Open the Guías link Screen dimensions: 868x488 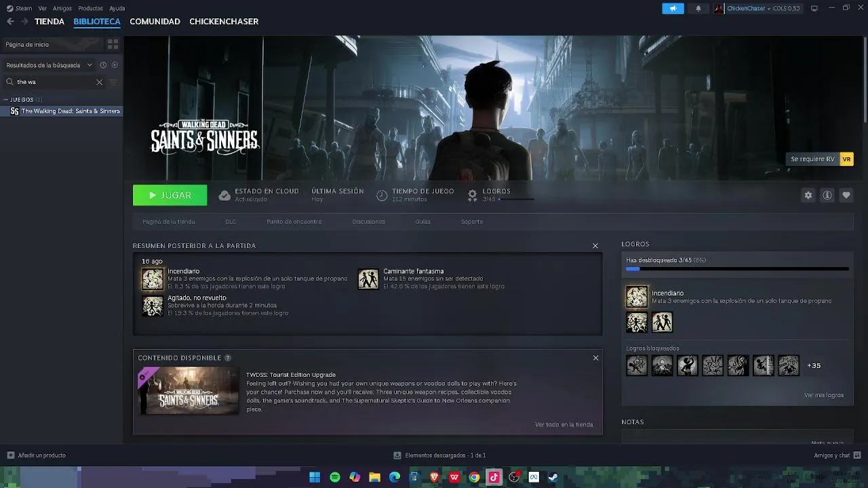423,222
